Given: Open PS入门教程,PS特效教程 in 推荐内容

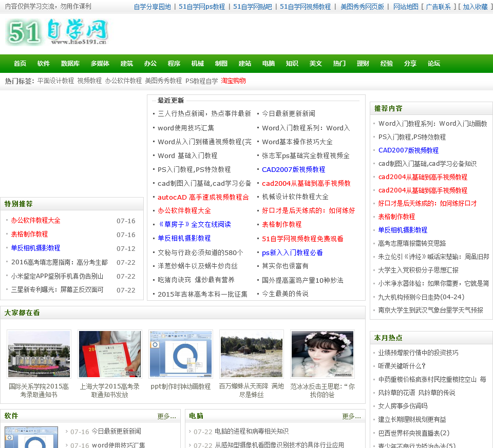Looking at the screenshot, I should [x=412, y=137].
